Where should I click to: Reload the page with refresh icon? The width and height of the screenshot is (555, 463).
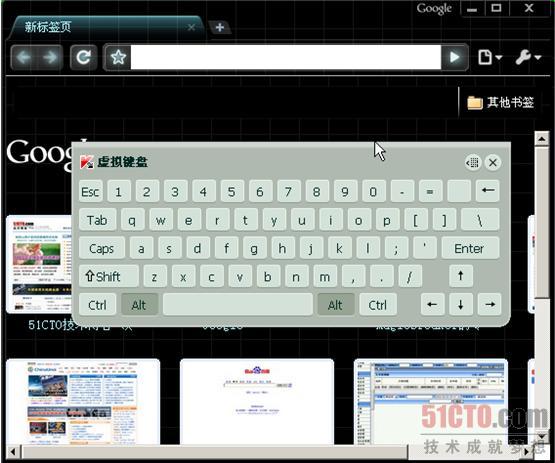[84, 57]
